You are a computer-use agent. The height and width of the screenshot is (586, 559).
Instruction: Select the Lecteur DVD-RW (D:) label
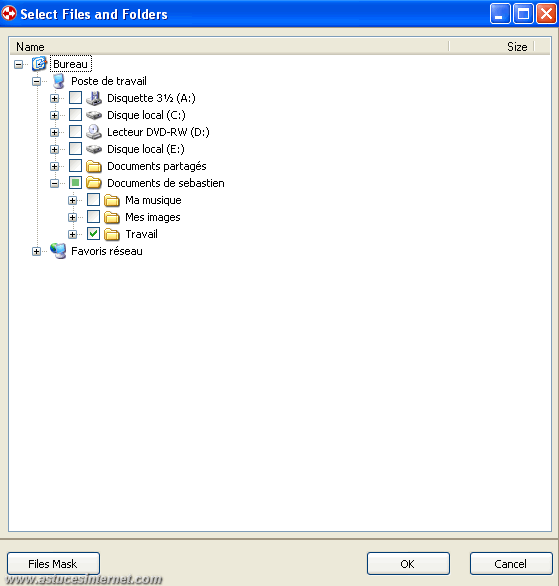pyautogui.click(x=158, y=132)
